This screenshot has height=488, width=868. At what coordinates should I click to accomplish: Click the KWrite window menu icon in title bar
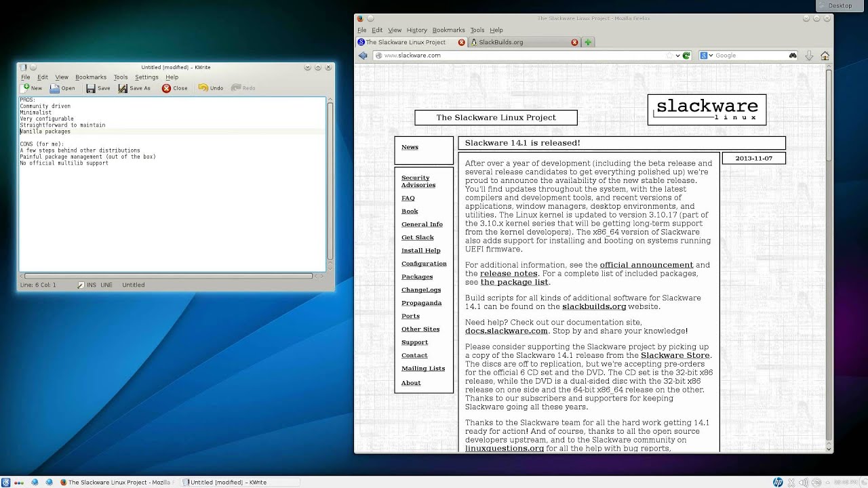(23, 67)
